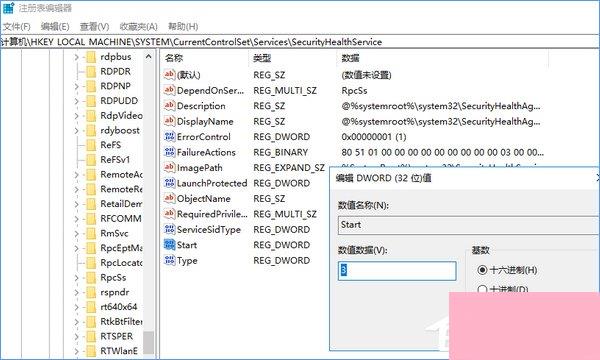Click string icon of (默认) value
This screenshot has width=600, height=360.
[x=169, y=74]
